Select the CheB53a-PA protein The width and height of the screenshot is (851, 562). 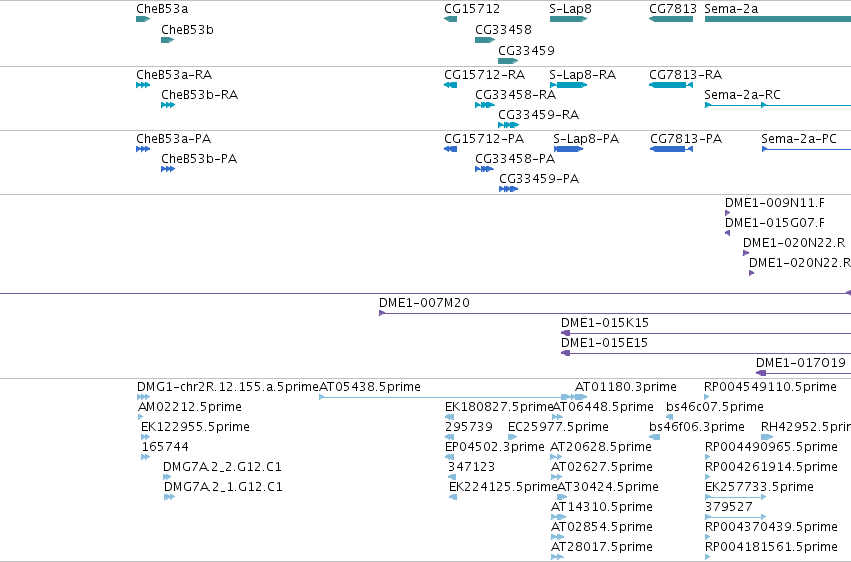point(143,149)
